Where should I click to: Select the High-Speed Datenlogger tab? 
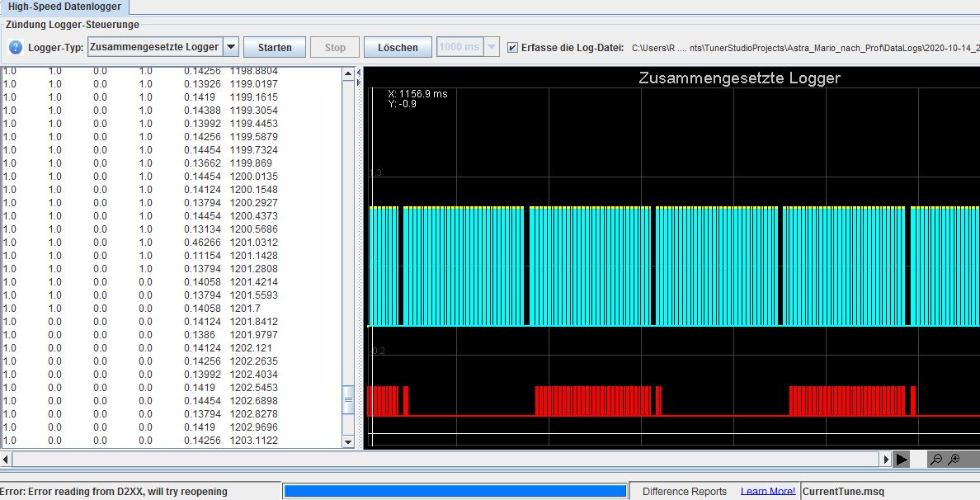pos(64,7)
